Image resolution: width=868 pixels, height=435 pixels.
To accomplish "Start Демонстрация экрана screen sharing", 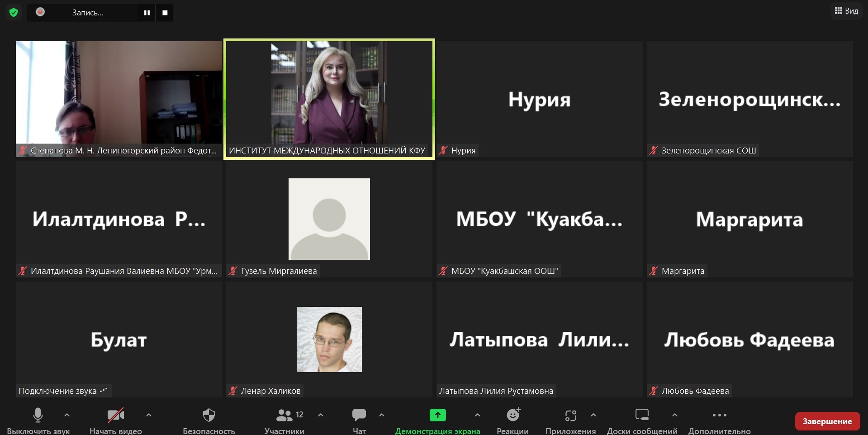I will (x=437, y=415).
